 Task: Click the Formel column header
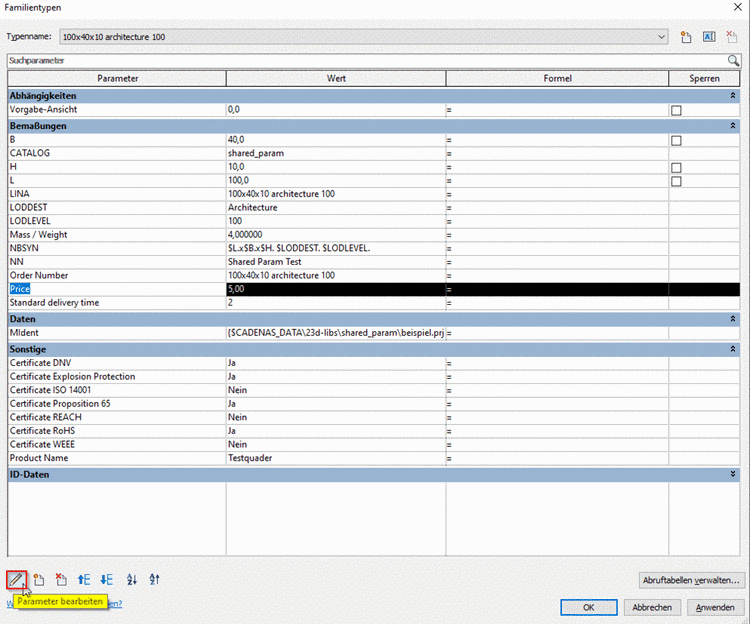click(x=557, y=78)
